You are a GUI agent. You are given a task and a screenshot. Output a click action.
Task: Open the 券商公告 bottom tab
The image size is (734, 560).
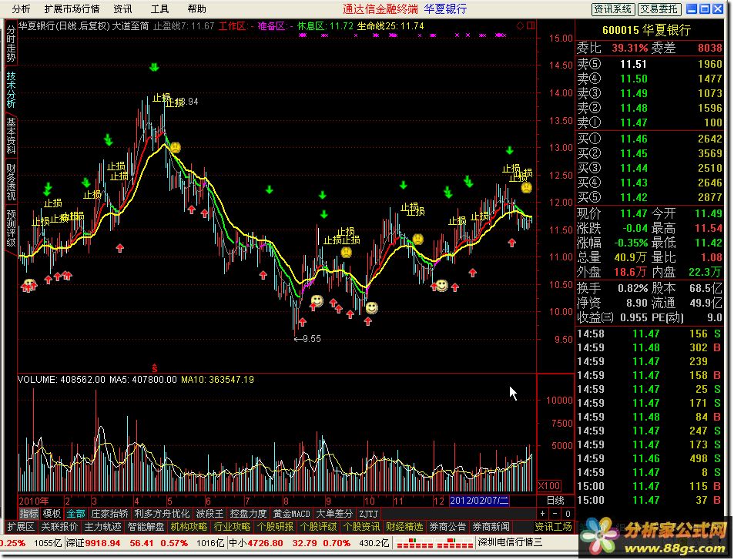click(x=447, y=527)
